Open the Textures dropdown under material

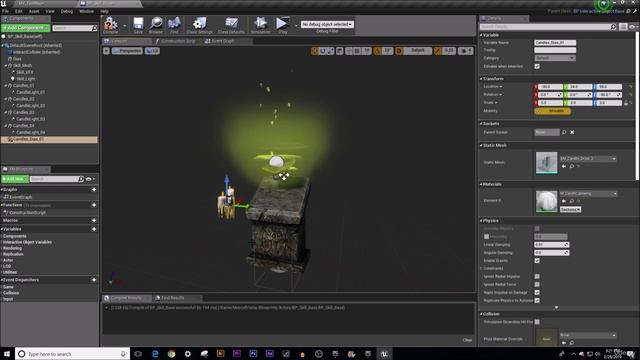pyautogui.click(x=570, y=209)
